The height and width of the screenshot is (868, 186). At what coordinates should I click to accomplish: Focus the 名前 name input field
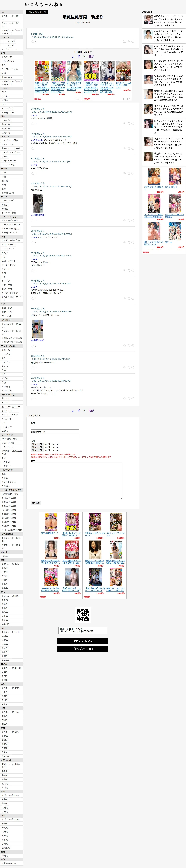coord(55,427)
